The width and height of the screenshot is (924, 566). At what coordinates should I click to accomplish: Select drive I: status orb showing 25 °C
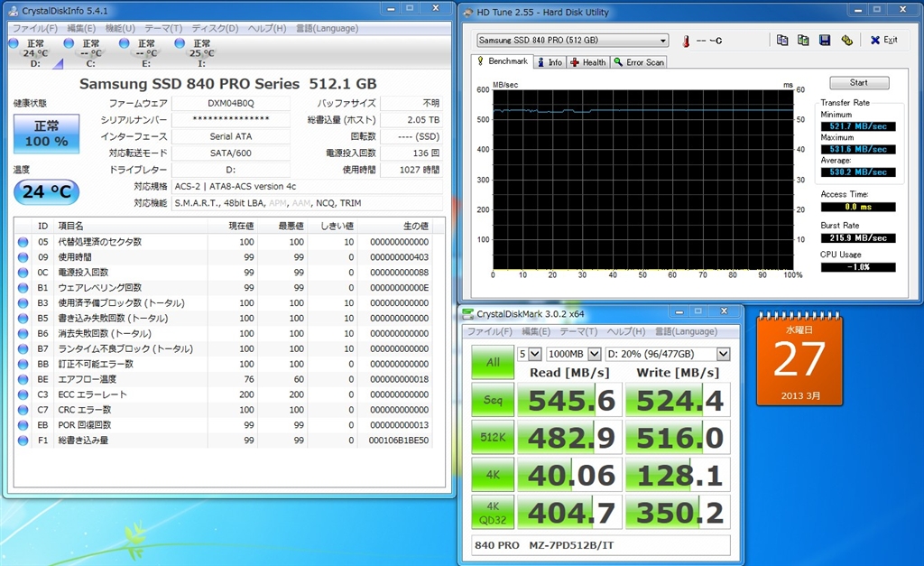coord(179,43)
